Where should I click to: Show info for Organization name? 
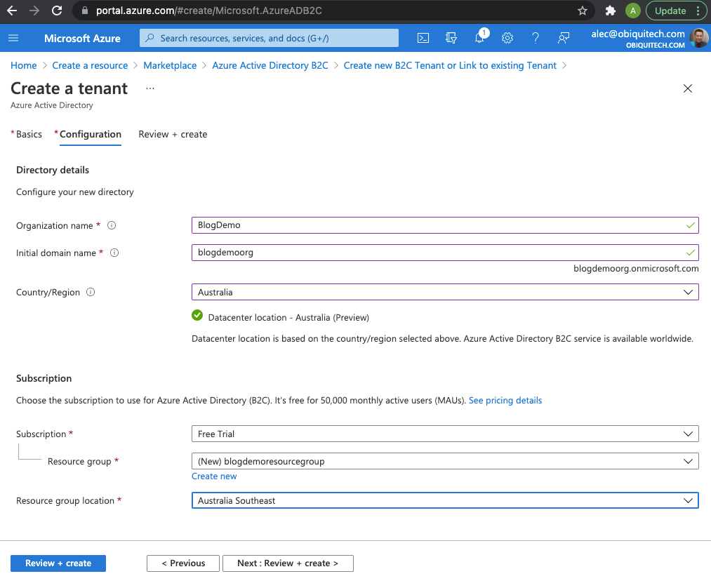coord(112,225)
